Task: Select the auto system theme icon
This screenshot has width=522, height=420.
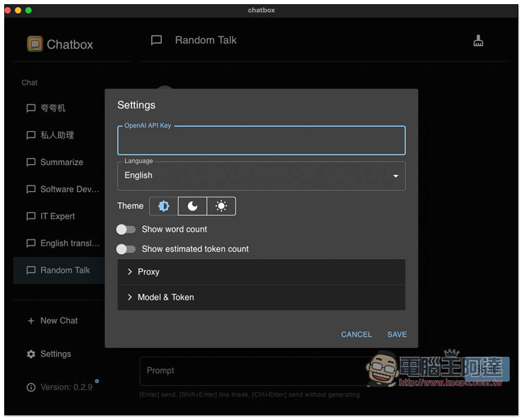Action: tap(163, 206)
